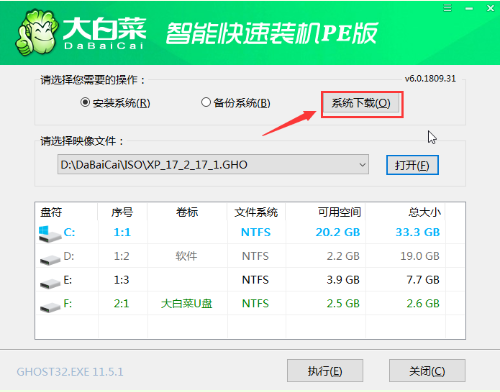500x392 pixels.
Task: Click the 执行(E) button
Action: (x=325, y=371)
